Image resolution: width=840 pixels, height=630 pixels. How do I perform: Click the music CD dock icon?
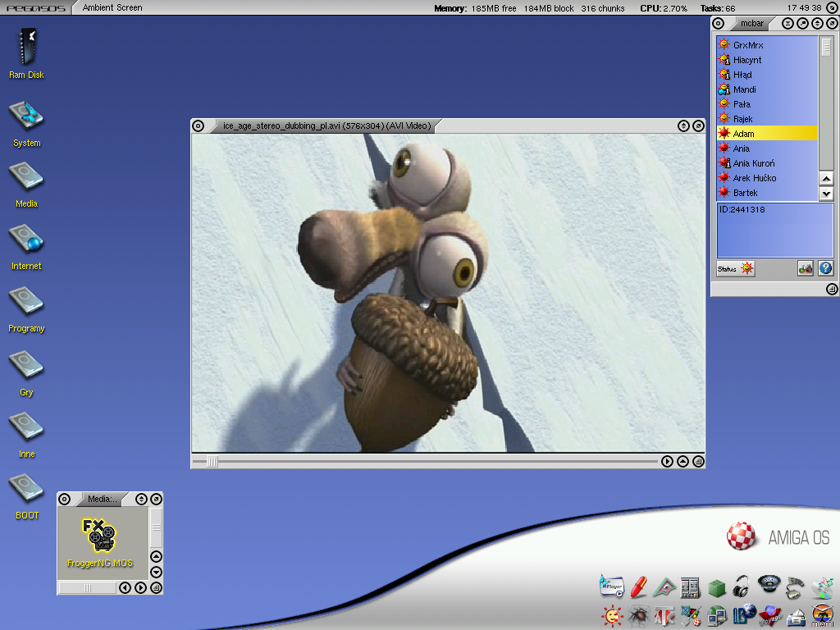pyautogui.click(x=822, y=587)
